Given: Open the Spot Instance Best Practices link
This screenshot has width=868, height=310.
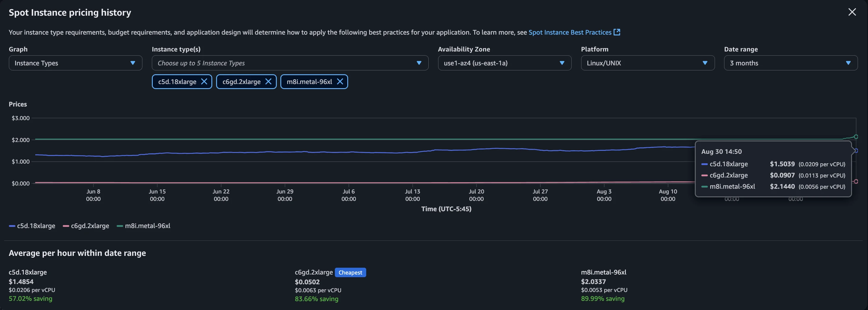Looking at the screenshot, I should 574,32.
